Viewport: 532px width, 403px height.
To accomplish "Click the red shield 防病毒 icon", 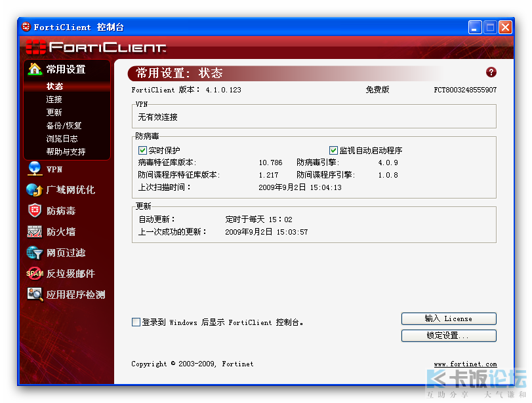I will (x=35, y=210).
